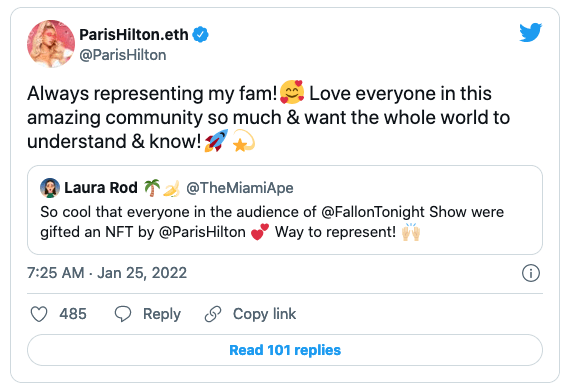Viewport: 567px width, 391px height.
Task: Open the @TheMiamiApe handle
Action: (240, 188)
